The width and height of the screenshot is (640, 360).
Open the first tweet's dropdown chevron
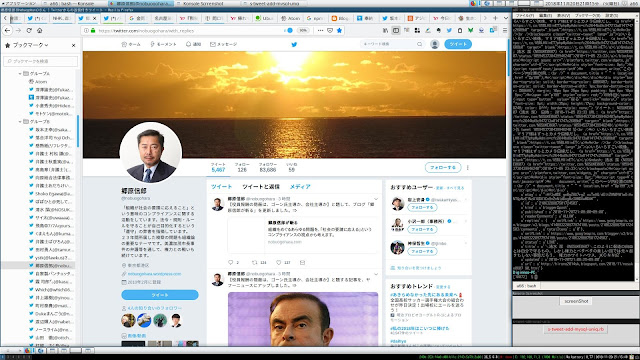[x=376, y=199]
